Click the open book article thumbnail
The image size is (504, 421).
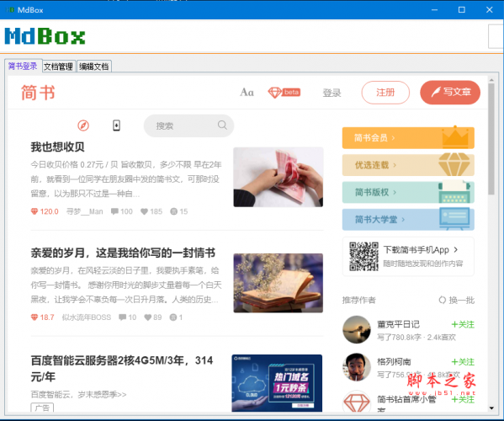pos(278,283)
